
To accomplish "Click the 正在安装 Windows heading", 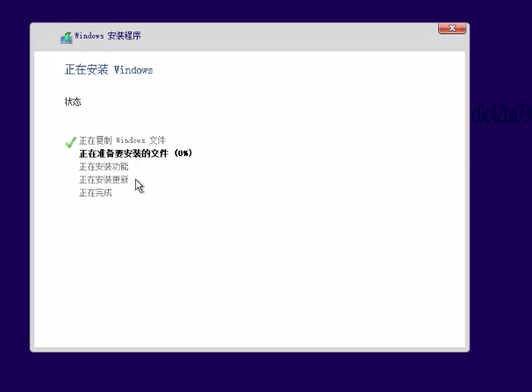I will [109, 69].
